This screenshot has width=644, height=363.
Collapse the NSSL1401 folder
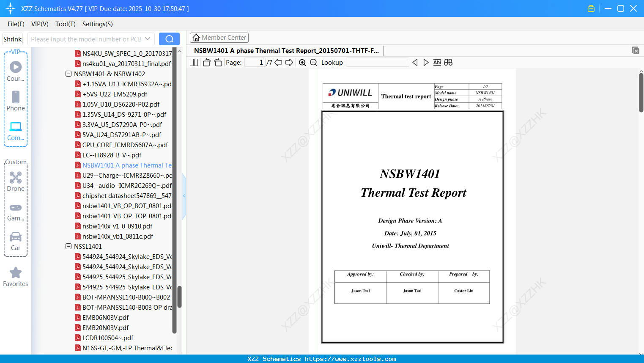pyautogui.click(x=69, y=246)
